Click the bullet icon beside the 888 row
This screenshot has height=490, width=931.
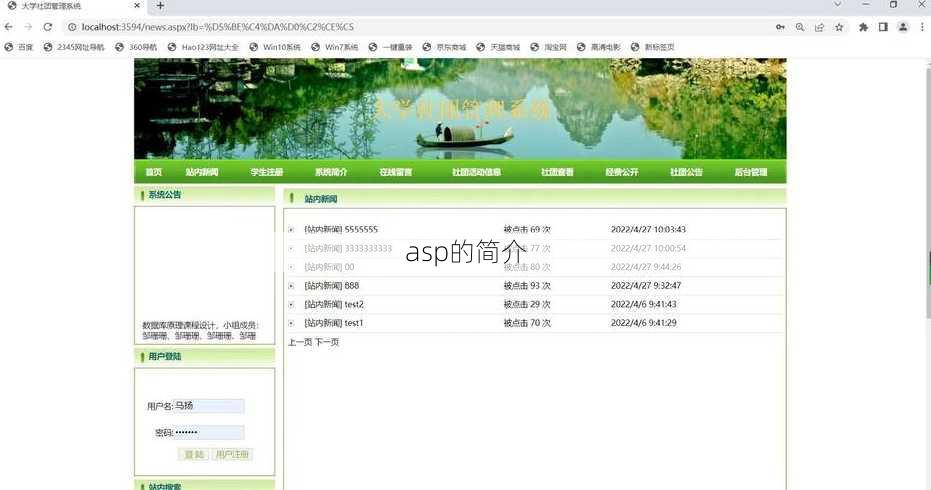291,286
